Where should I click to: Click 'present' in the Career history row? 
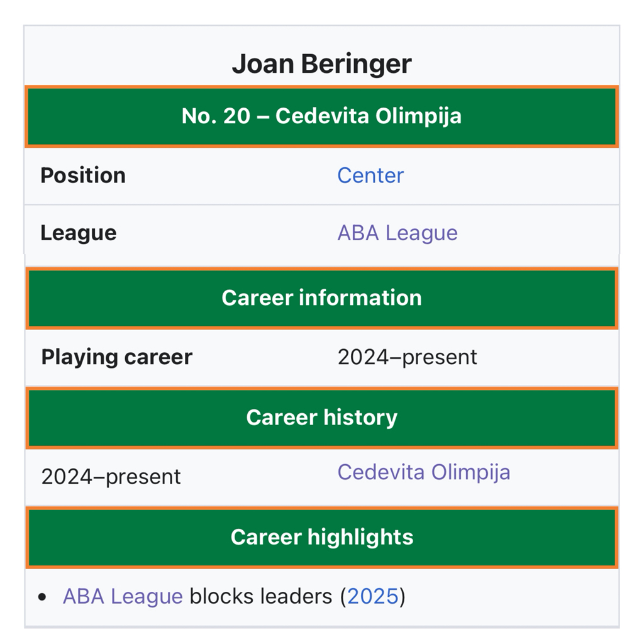[143, 477]
